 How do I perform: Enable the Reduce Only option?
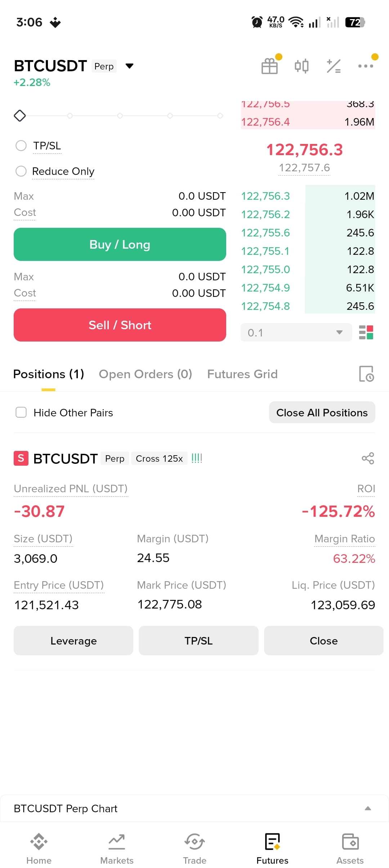21,171
